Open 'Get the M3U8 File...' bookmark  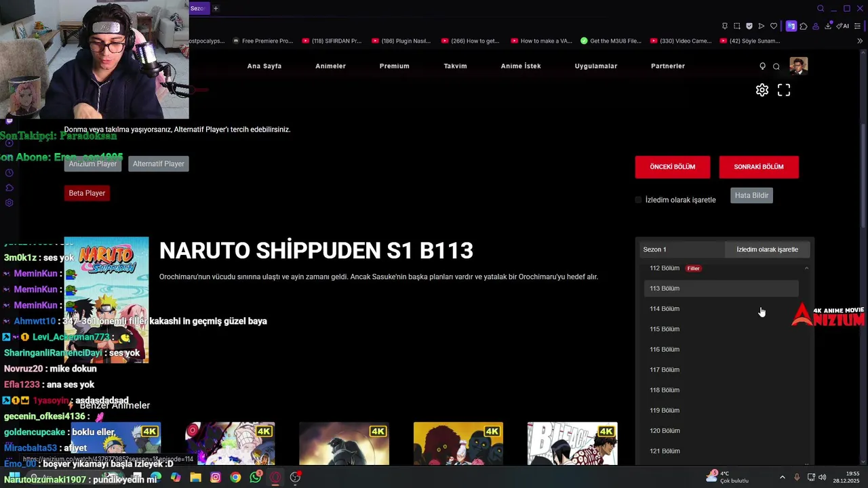click(611, 41)
